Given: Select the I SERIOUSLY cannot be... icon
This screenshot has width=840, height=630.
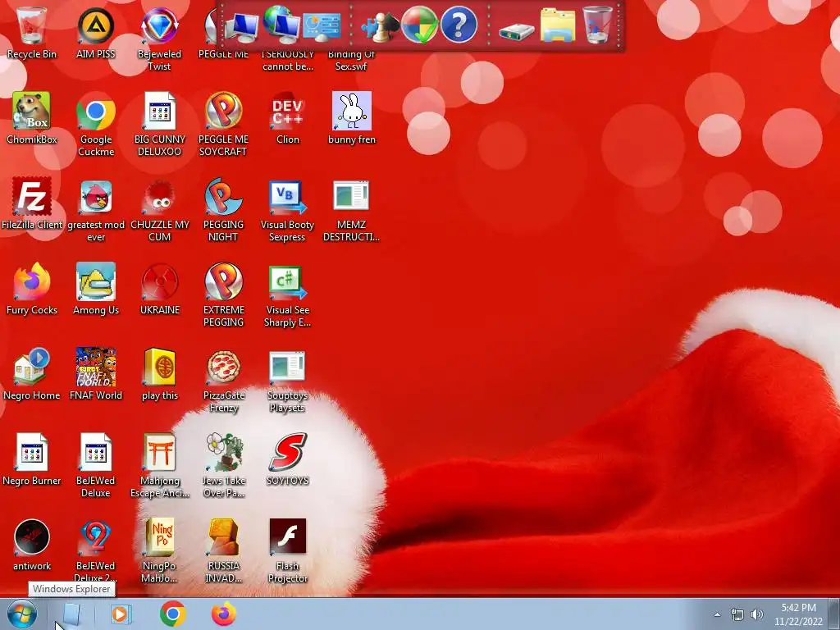Looking at the screenshot, I should click(x=288, y=60).
